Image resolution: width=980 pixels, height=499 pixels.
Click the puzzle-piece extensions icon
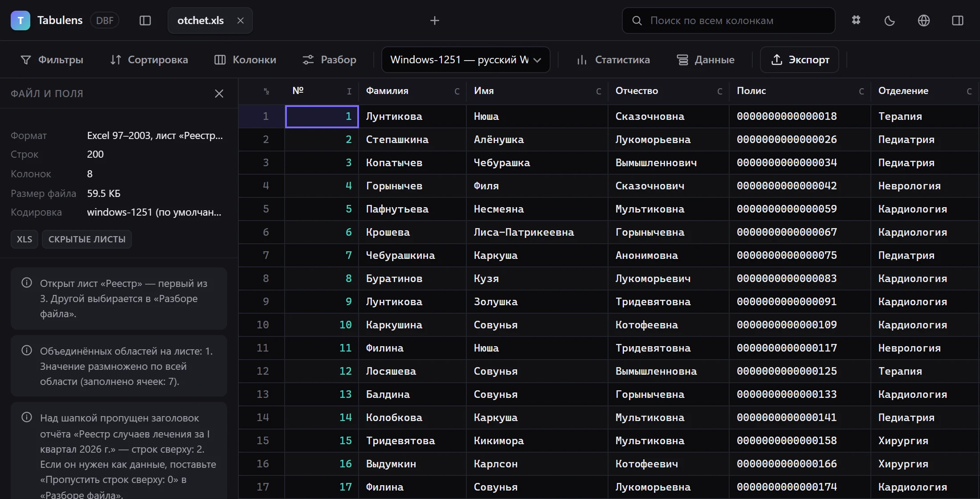[856, 20]
